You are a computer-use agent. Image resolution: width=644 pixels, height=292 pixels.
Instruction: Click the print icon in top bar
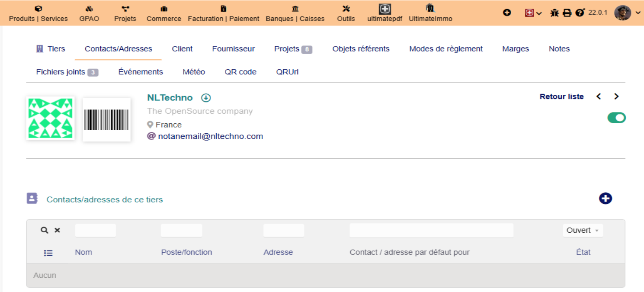click(567, 13)
